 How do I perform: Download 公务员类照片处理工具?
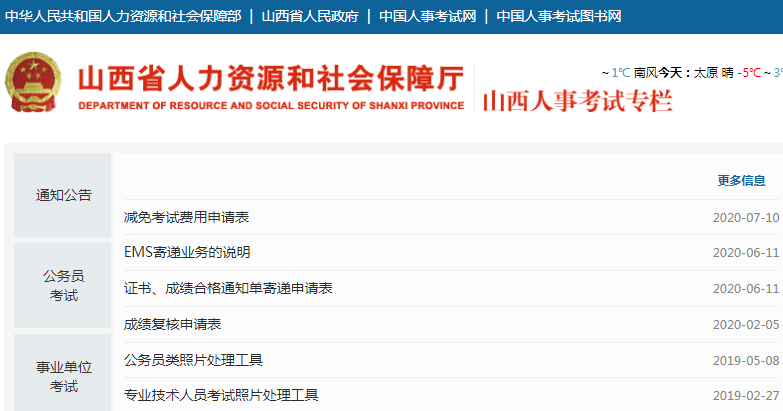coord(193,360)
